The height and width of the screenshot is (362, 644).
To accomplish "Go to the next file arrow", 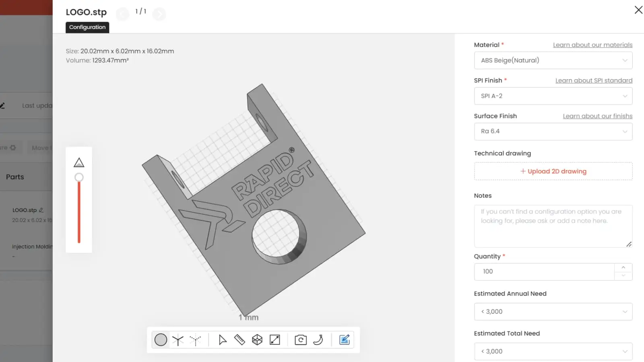I will coord(159,14).
